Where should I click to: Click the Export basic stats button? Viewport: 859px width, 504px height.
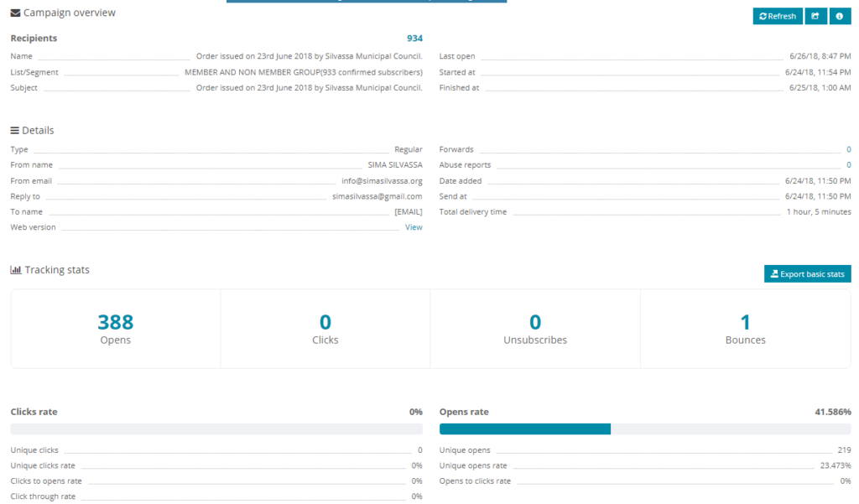tap(807, 274)
